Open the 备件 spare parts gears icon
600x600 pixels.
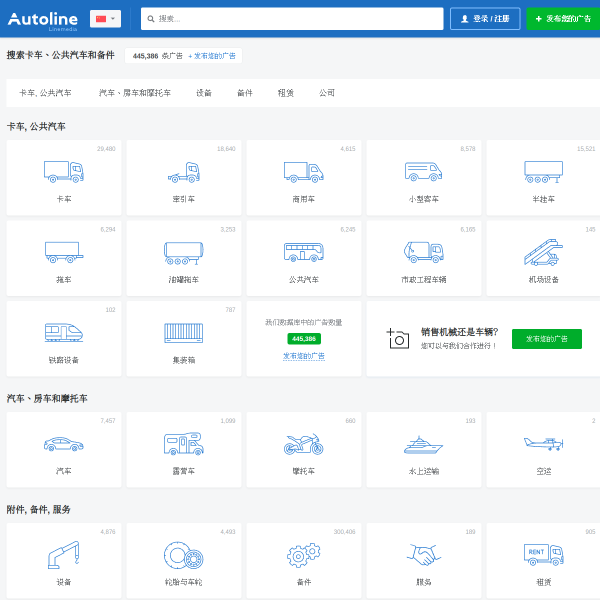click(303, 555)
